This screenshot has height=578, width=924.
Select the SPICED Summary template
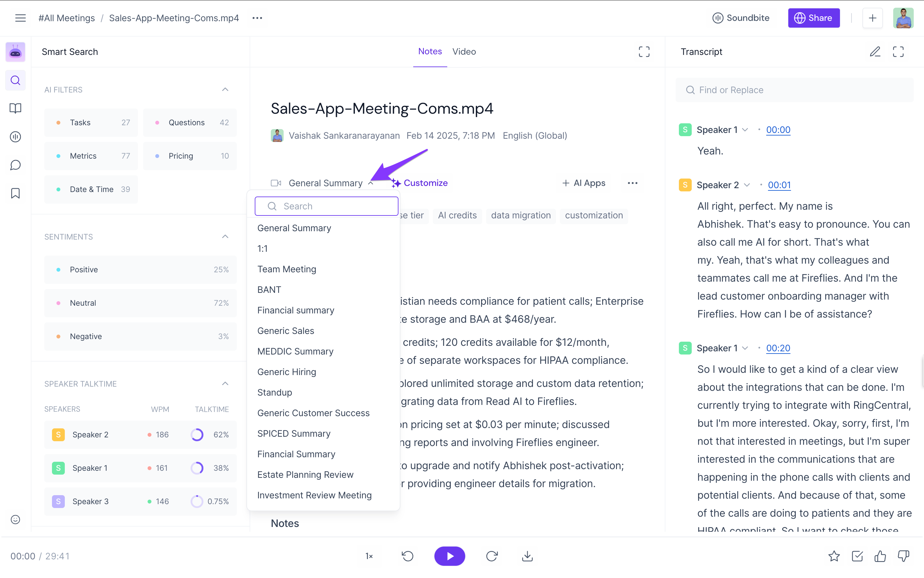click(294, 433)
